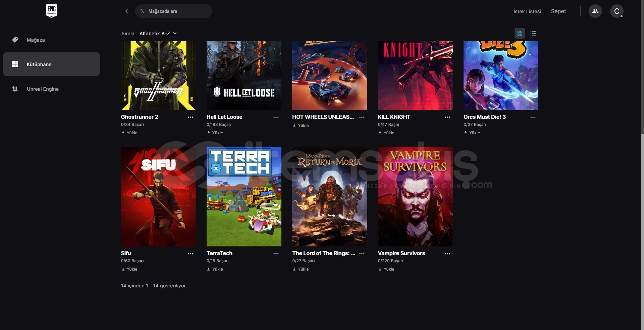Viewport: 644px width, 330px height.
Task: Open the friends list icon
Action: click(x=595, y=11)
